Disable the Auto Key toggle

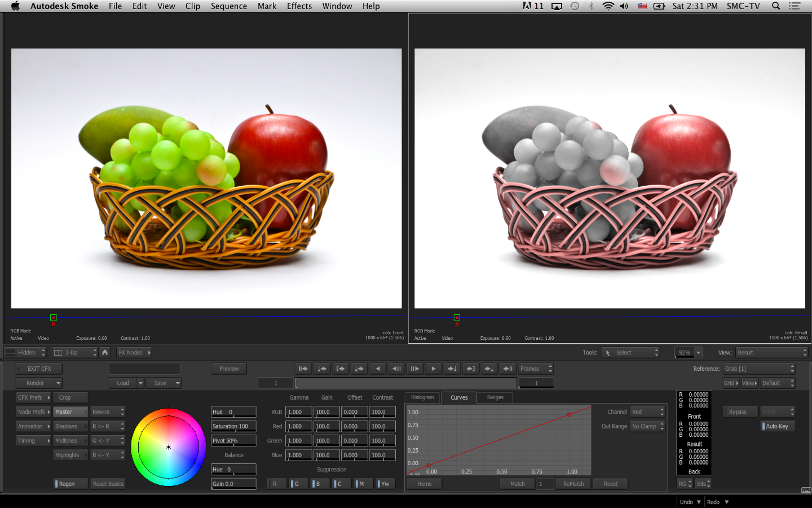(777, 426)
